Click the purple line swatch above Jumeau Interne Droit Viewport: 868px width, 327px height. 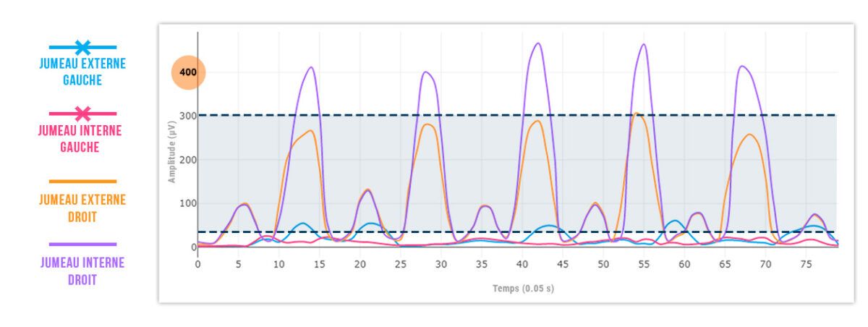click(82, 245)
